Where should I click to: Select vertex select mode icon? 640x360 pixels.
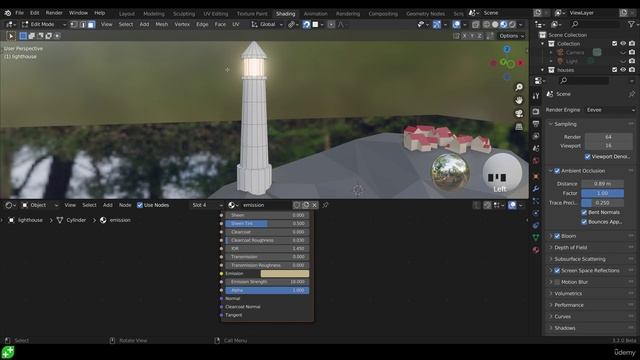point(74,24)
